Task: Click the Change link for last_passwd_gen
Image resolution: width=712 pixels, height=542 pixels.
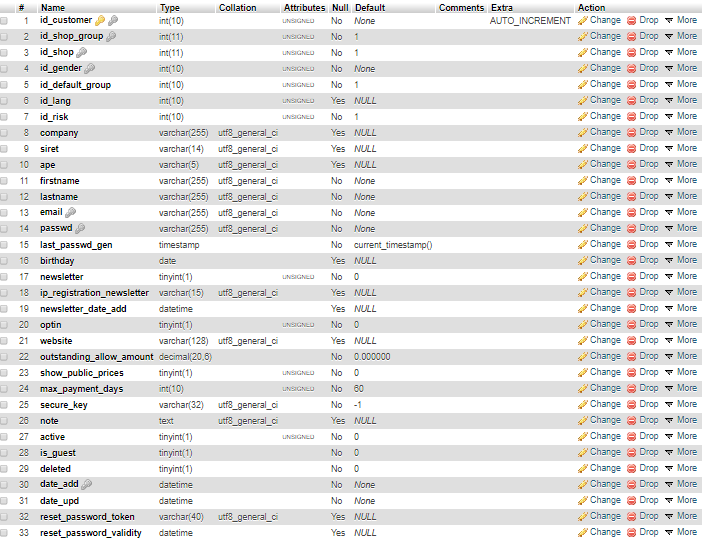Action: click(605, 244)
